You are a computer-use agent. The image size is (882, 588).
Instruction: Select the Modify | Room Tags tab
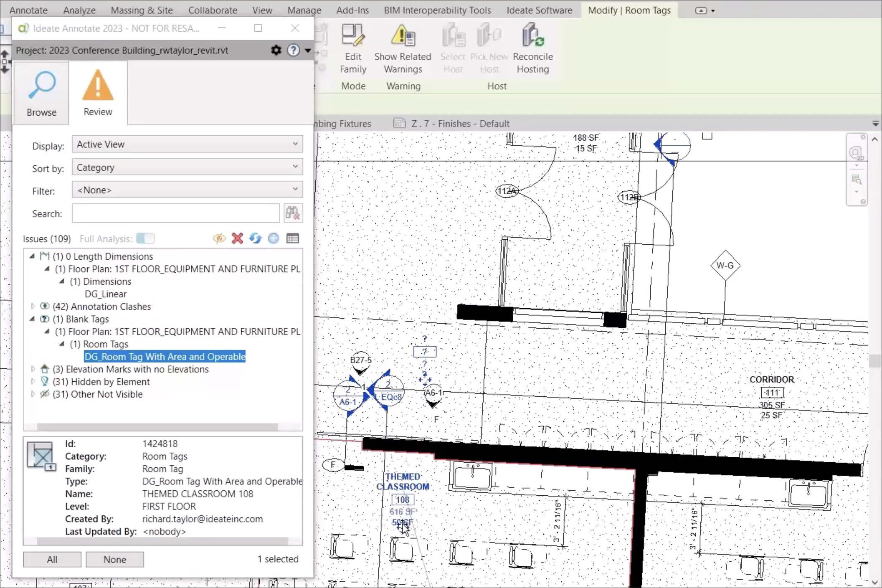(629, 10)
